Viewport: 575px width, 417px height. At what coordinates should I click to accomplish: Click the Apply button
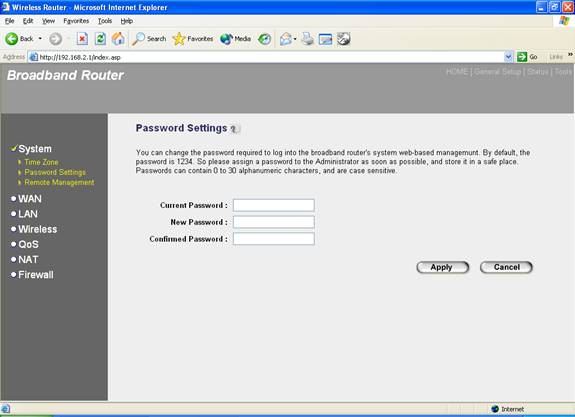(442, 267)
